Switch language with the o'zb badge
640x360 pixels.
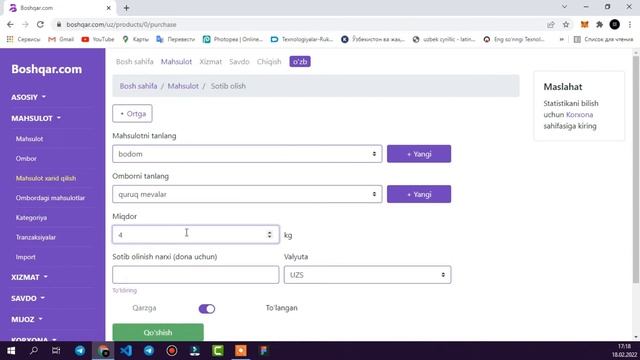pos(300,62)
